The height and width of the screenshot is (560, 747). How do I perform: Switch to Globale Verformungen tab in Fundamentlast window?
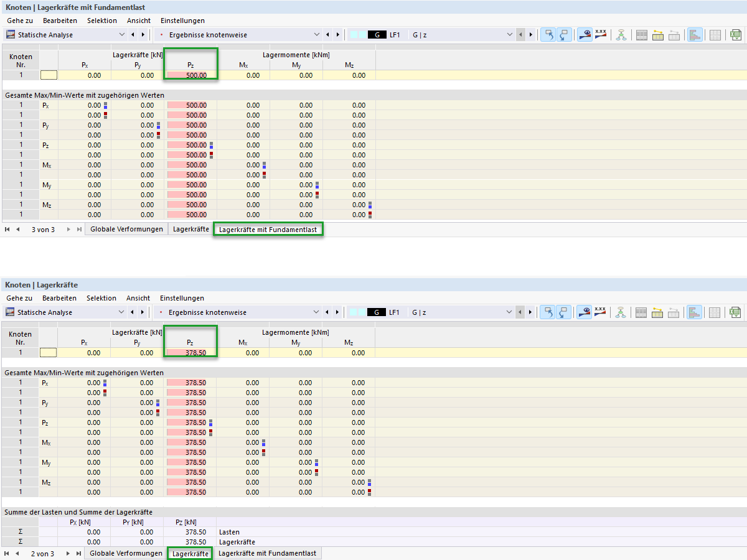pyautogui.click(x=126, y=230)
